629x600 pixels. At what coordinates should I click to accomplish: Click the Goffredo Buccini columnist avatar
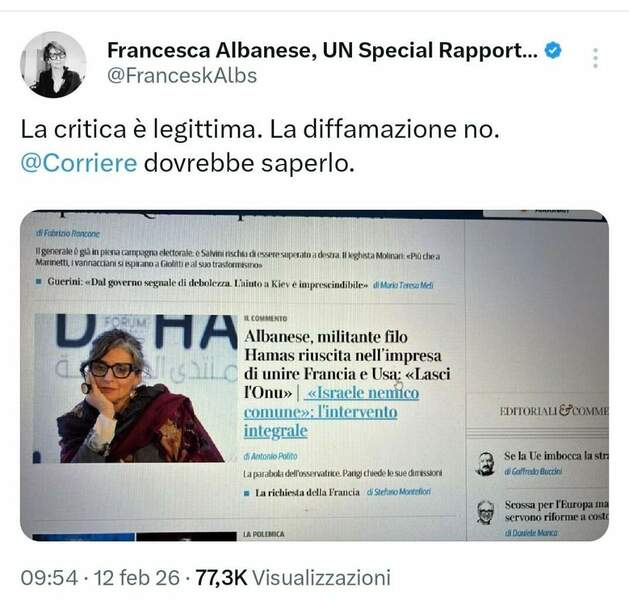click(x=485, y=464)
